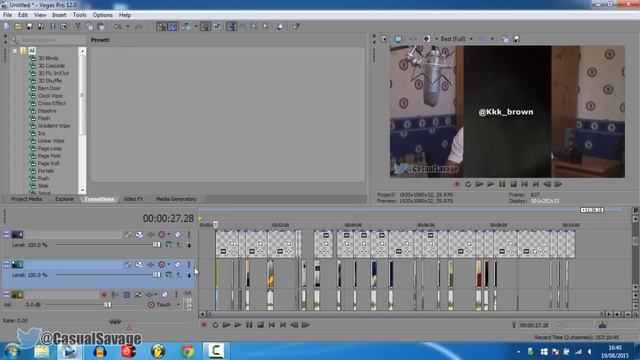Switch to the Media Generators tab
This screenshot has height=360, width=640.
[x=176, y=199]
